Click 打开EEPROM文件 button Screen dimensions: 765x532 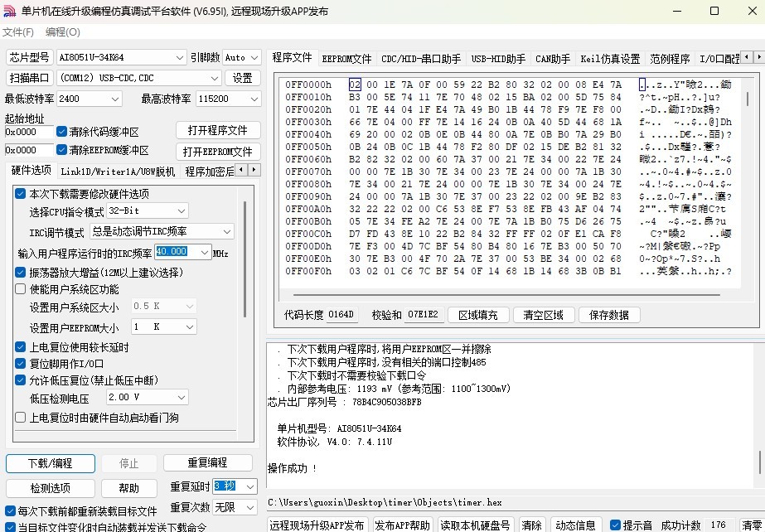pyautogui.click(x=218, y=152)
